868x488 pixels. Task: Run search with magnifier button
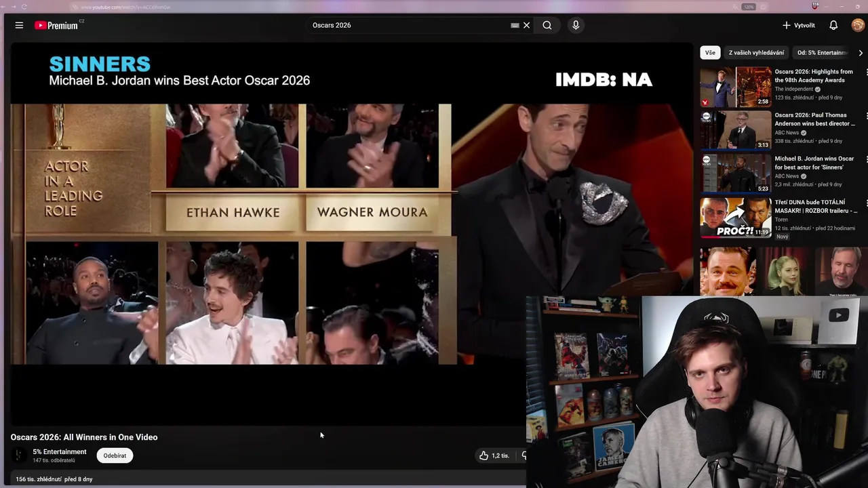pos(547,25)
